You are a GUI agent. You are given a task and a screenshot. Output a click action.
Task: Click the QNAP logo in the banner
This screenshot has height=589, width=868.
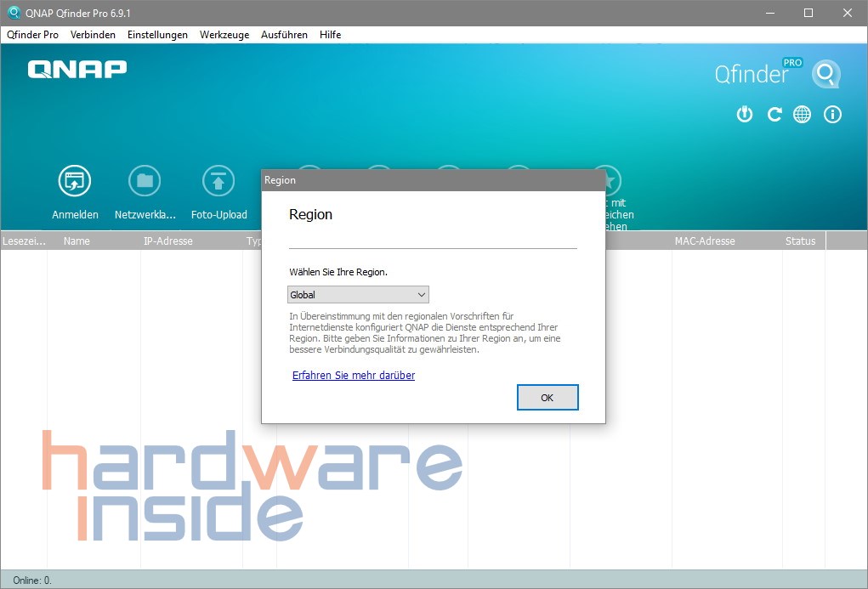[x=77, y=69]
